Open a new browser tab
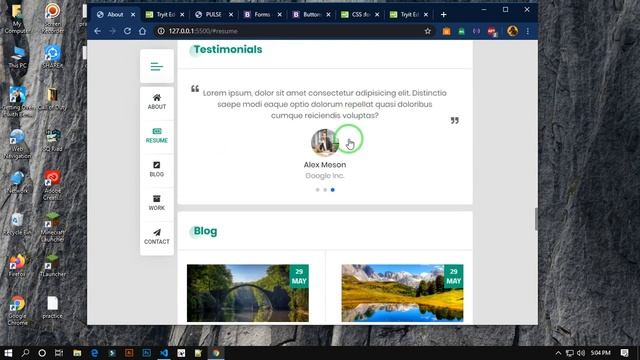This screenshot has width=640, height=360. [443, 15]
